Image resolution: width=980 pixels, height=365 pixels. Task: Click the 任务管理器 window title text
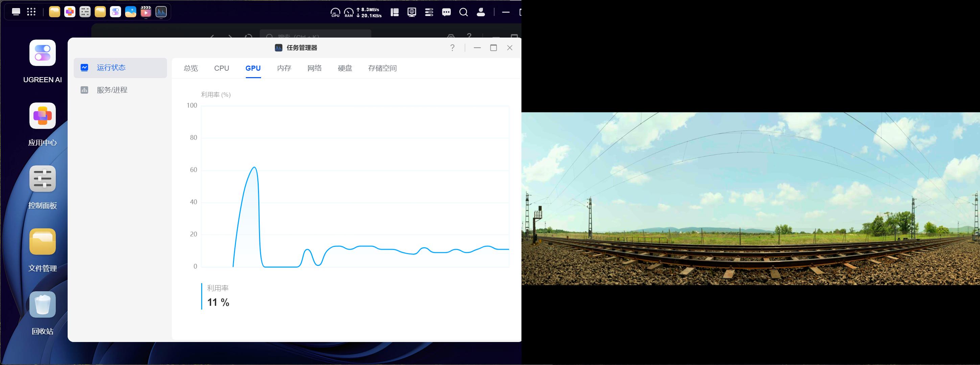click(302, 48)
